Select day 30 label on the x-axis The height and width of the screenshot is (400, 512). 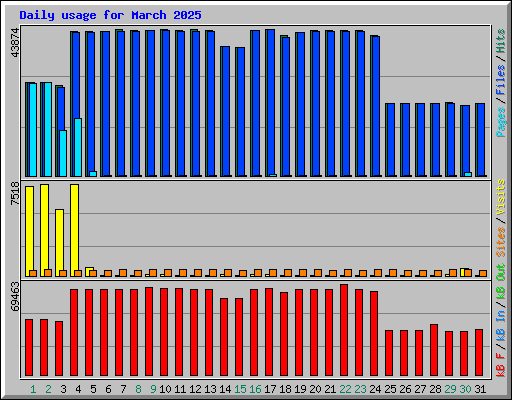[x=465, y=389]
